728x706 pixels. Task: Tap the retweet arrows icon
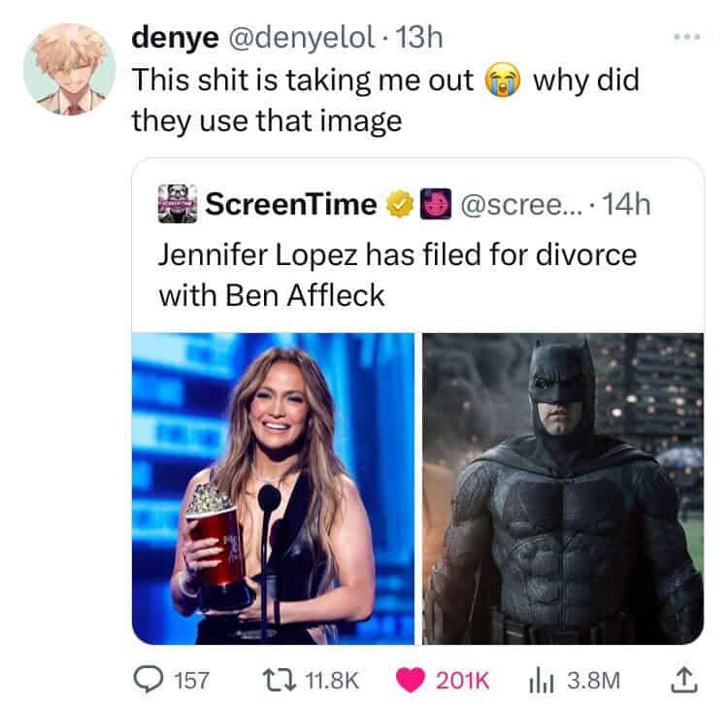click(279, 680)
